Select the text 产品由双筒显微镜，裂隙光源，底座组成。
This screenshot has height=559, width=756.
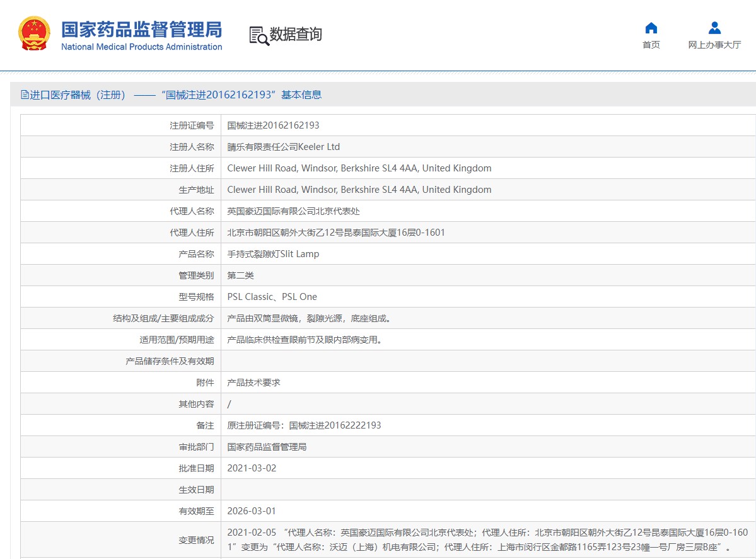coord(309,318)
